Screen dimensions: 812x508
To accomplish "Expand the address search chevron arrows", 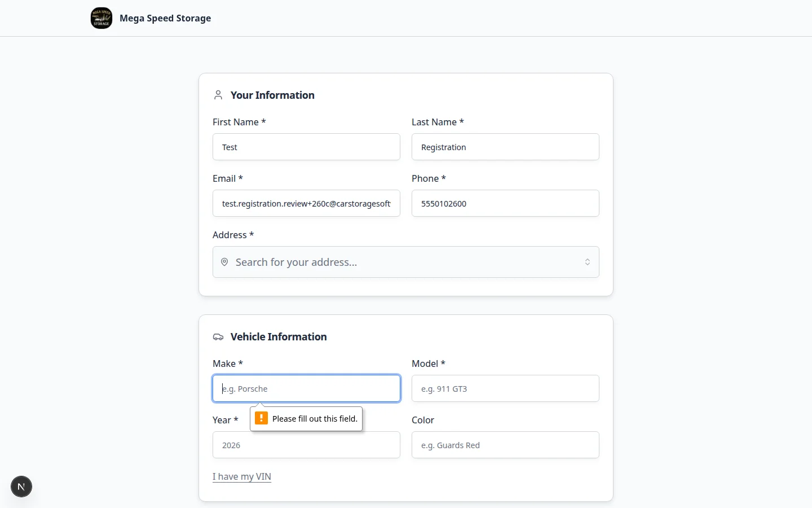I will coord(588,262).
